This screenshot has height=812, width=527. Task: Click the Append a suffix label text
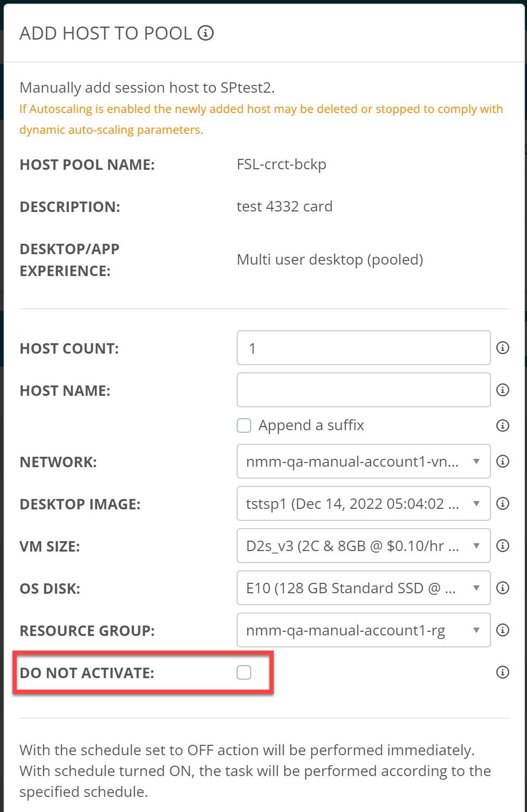311,426
